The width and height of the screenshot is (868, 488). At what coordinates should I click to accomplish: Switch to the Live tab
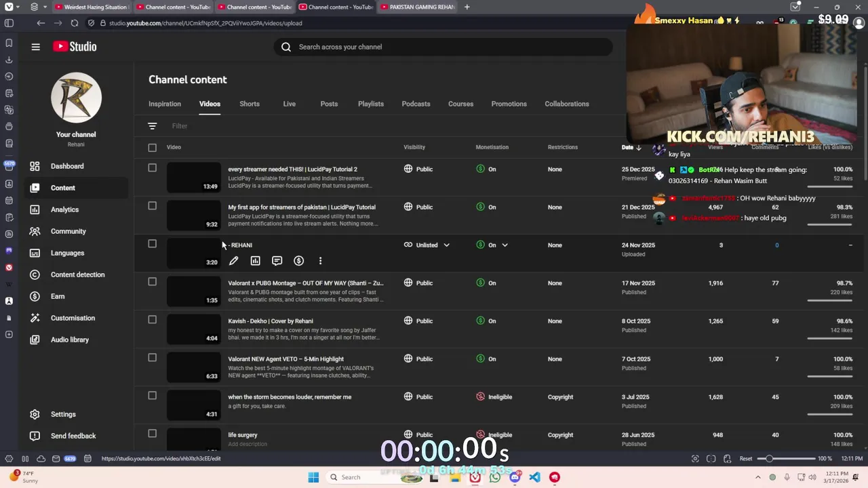pyautogui.click(x=290, y=104)
